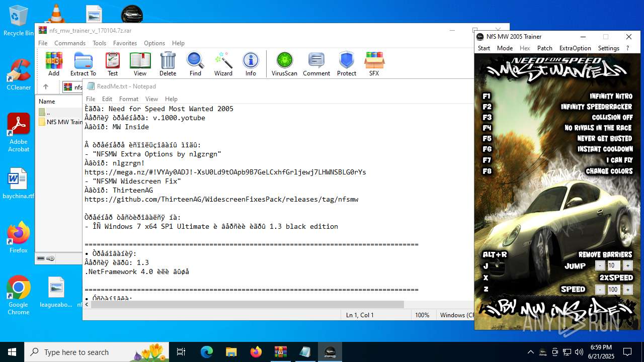This screenshot has height=362, width=644.
Task: Open WinRAR Favorites menu
Action: pos(125,43)
